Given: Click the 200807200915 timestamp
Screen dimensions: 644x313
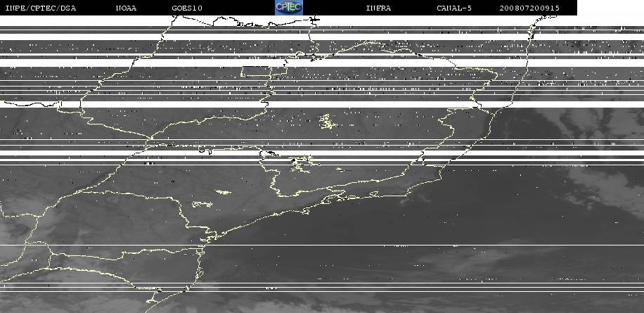Looking at the screenshot, I should 529,8.
